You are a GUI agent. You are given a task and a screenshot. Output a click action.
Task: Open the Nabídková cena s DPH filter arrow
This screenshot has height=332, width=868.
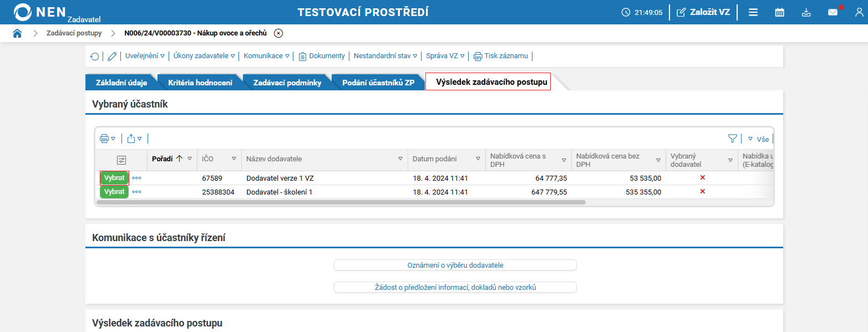(x=564, y=160)
